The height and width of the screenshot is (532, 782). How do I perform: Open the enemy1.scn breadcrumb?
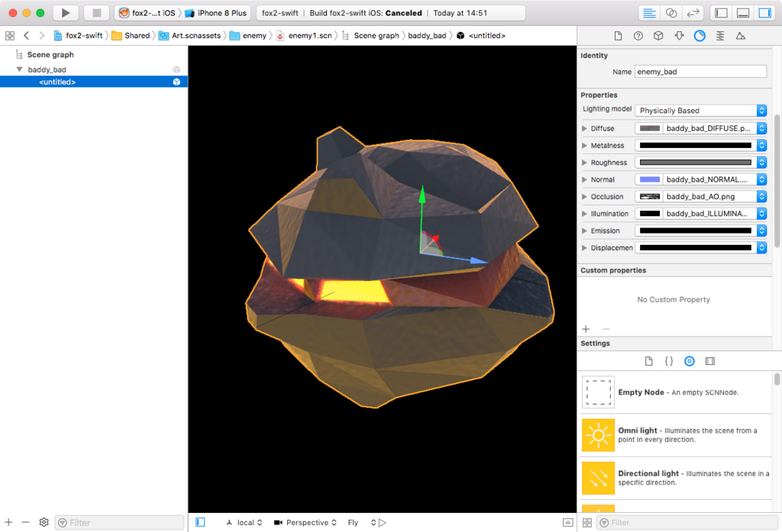(304, 35)
